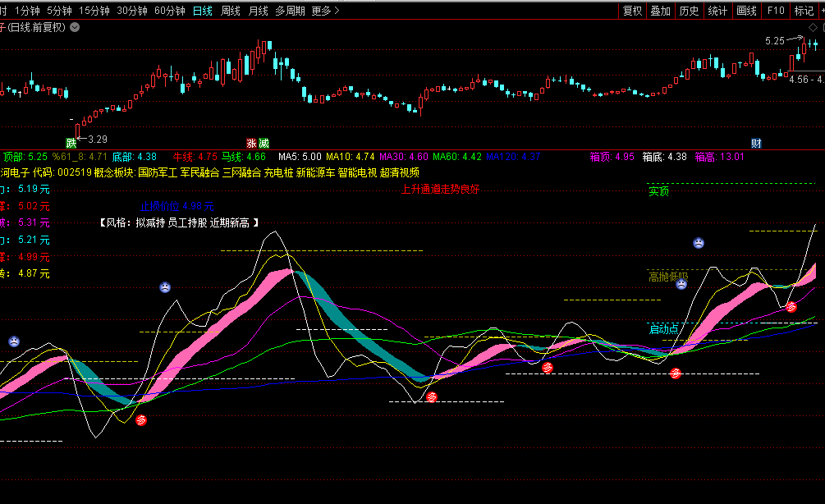Viewport: 825px width, 504px height.
Task: Toggle the 叠加 overlay button
Action: [661, 11]
